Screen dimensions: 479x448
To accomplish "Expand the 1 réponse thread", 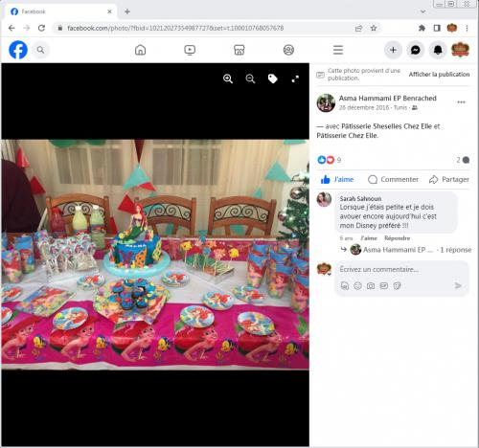I will coord(456,250).
